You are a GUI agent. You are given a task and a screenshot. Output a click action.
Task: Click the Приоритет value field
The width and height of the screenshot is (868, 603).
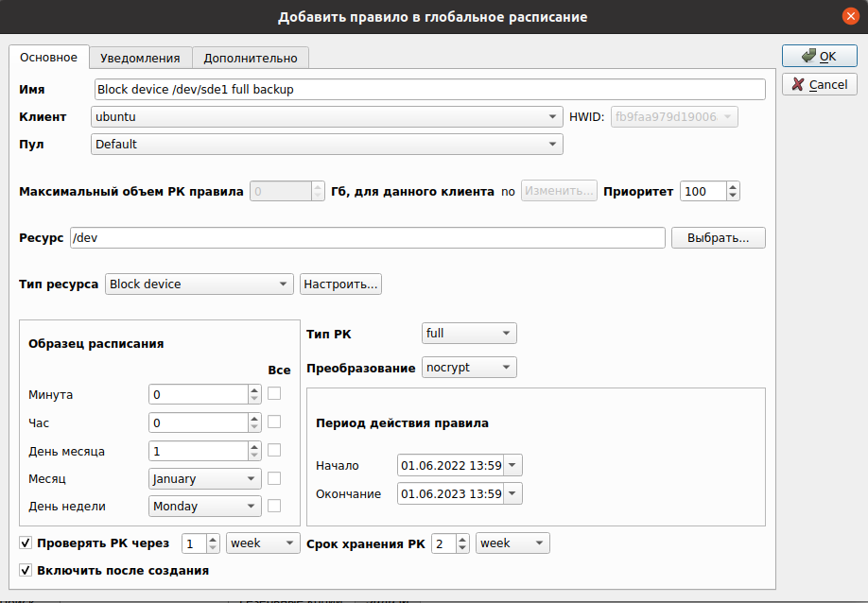pos(703,192)
